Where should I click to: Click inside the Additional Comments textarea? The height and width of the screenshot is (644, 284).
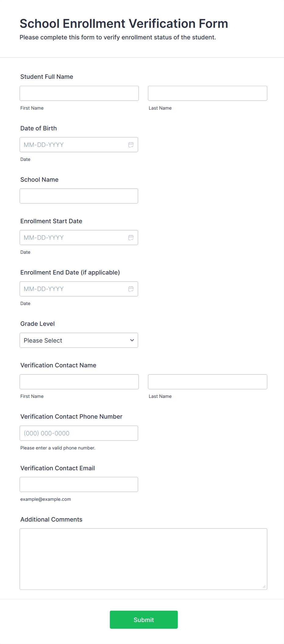[144, 559]
